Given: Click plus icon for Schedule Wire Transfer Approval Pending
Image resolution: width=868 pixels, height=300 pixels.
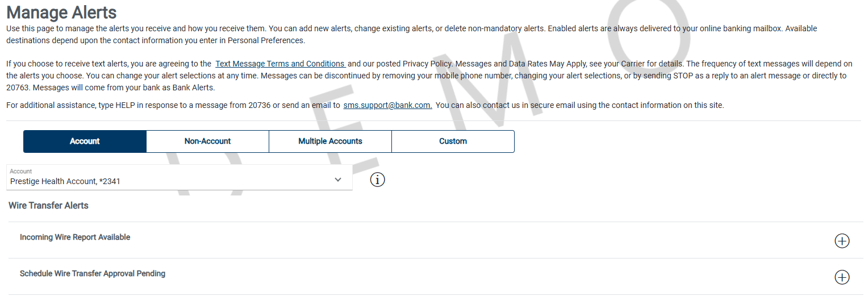Looking at the screenshot, I should pyautogui.click(x=841, y=277).
